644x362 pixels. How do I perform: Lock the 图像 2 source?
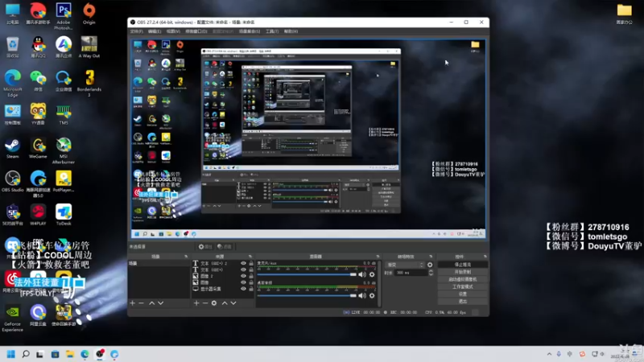251,276
